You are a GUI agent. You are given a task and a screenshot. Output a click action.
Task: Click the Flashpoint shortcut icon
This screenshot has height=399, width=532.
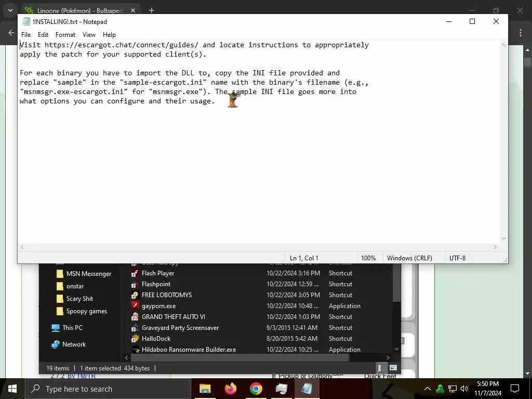point(135,284)
